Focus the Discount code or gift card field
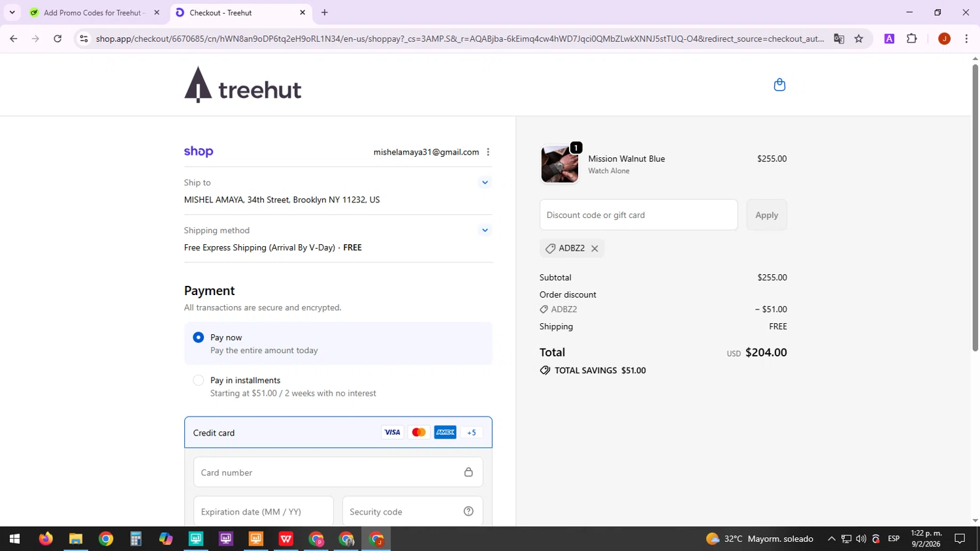The image size is (980, 551). [638, 215]
